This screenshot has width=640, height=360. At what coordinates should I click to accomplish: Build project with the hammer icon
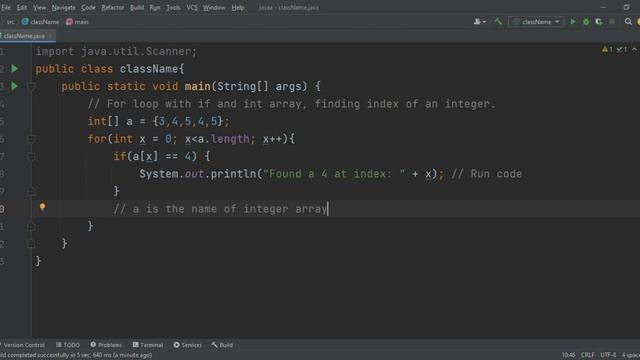pyautogui.click(x=498, y=22)
